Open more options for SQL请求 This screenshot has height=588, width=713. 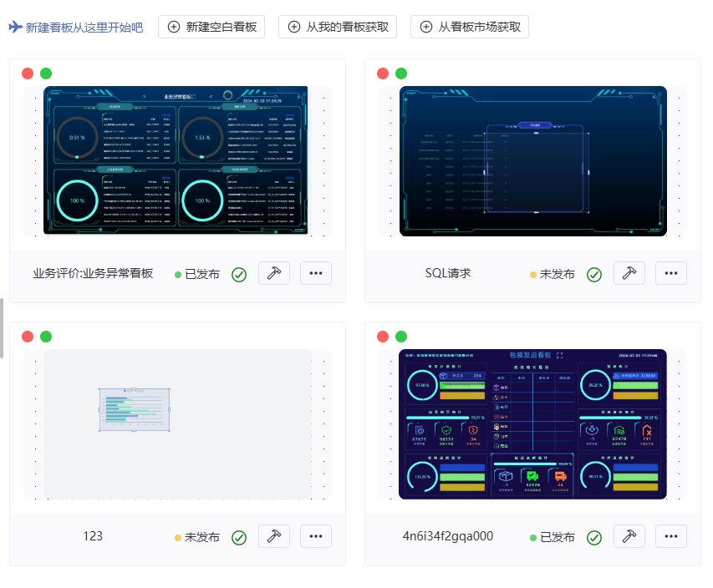pyautogui.click(x=671, y=273)
